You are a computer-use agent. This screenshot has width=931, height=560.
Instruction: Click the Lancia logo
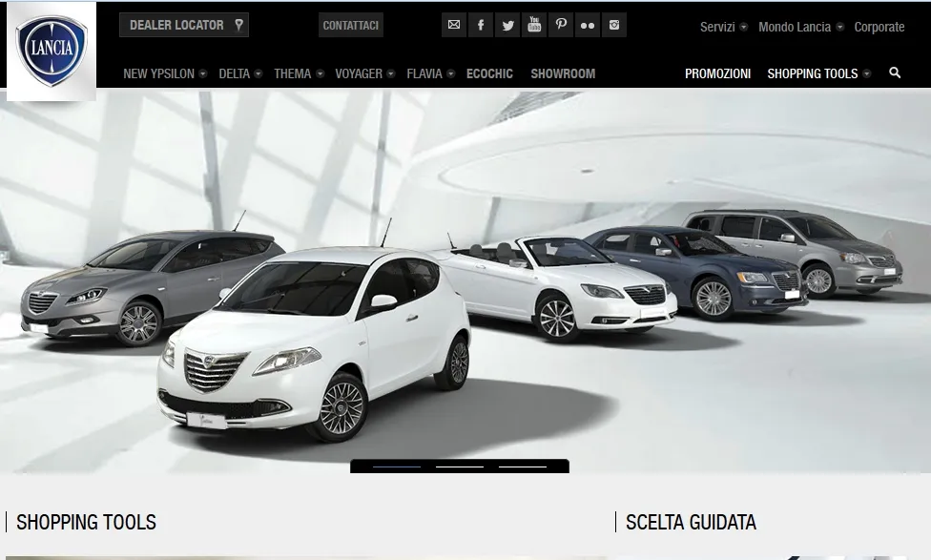pos(52,51)
